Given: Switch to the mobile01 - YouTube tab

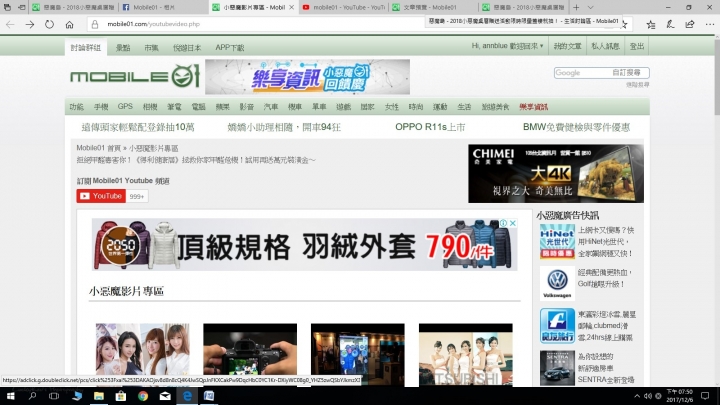Looking at the screenshot, I should coord(343,7).
